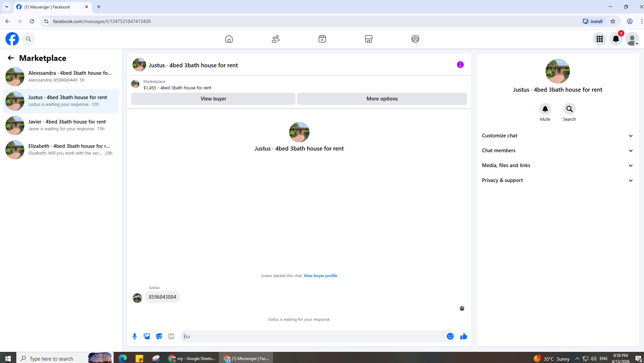Choose a GIF icon

[171, 336]
